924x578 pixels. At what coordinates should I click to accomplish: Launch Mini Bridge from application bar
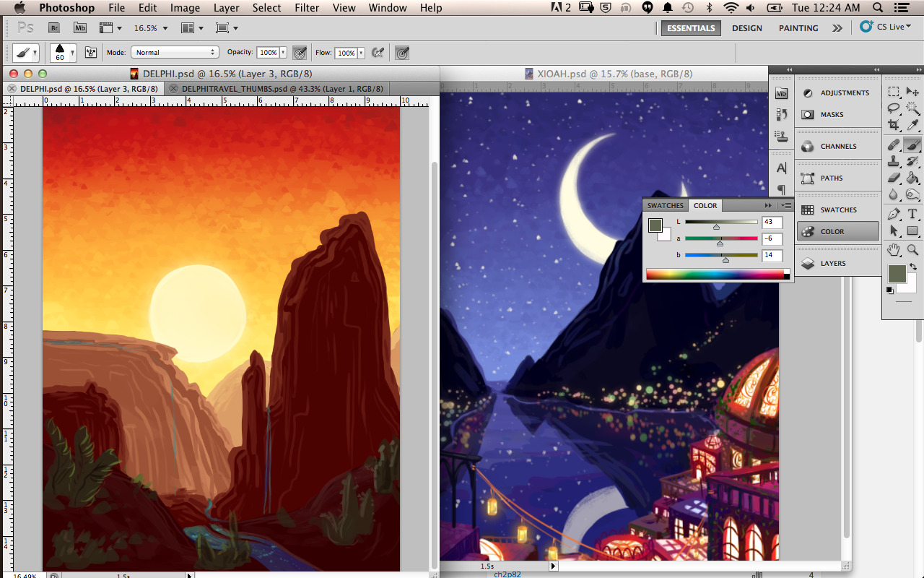[80, 28]
